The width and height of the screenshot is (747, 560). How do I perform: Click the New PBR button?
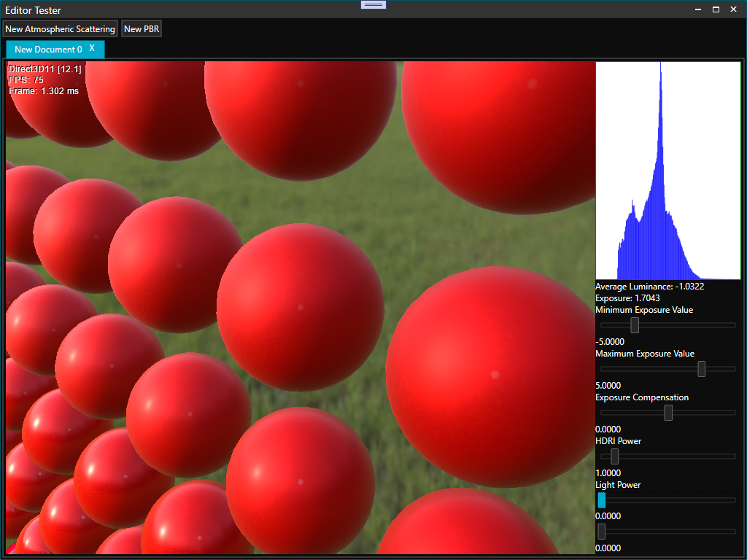pyautogui.click(x=142, y=29)
